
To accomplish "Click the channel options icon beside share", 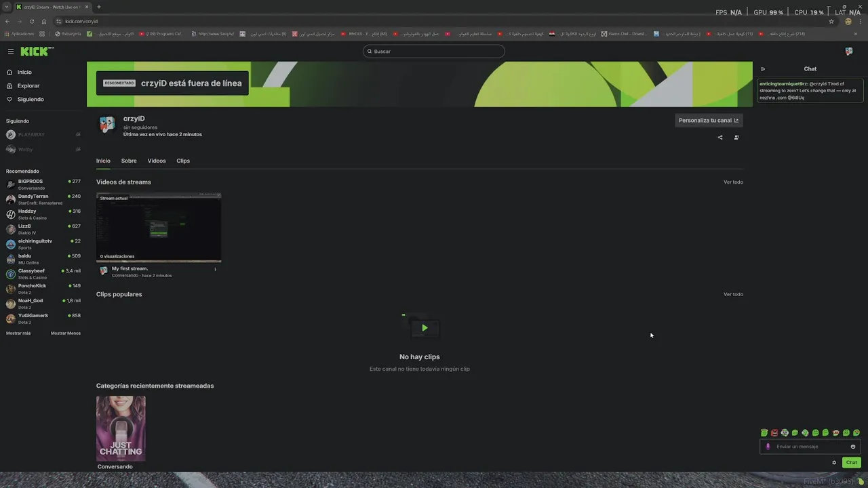I will pyautogui.click(x=736, y=138).
